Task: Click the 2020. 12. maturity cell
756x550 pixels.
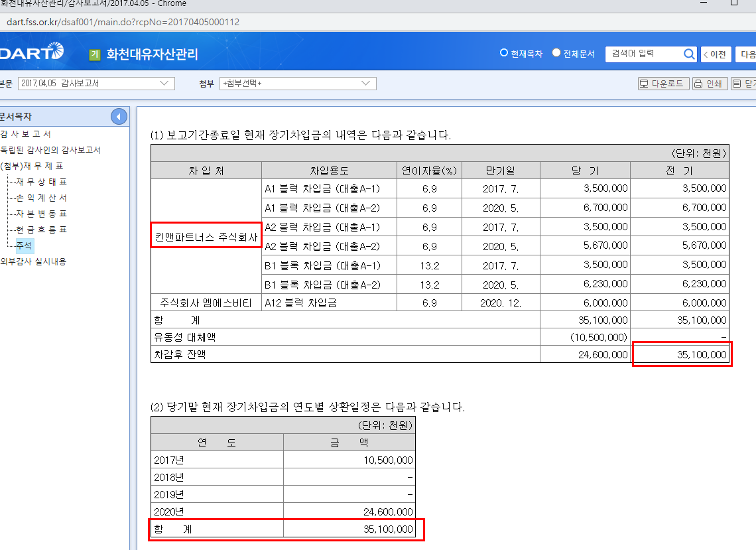Action: 501,303
